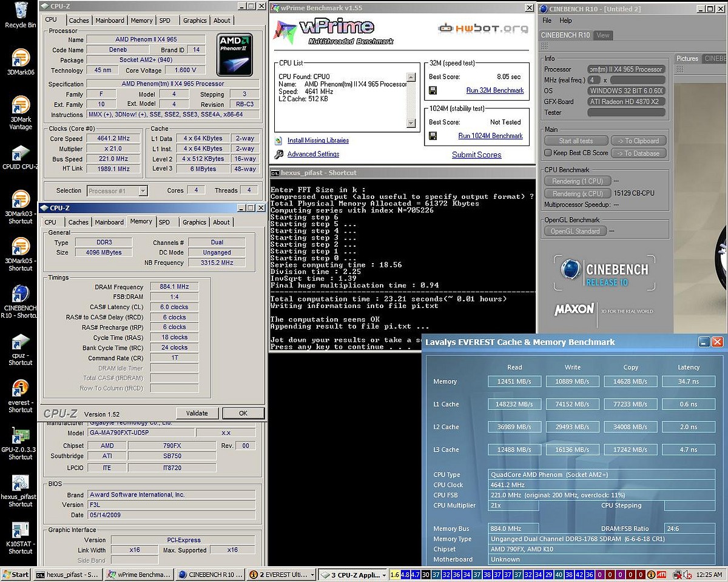Open the File menu in CINEBENCH R10
The image size is (728, 582).
point(547,21)
